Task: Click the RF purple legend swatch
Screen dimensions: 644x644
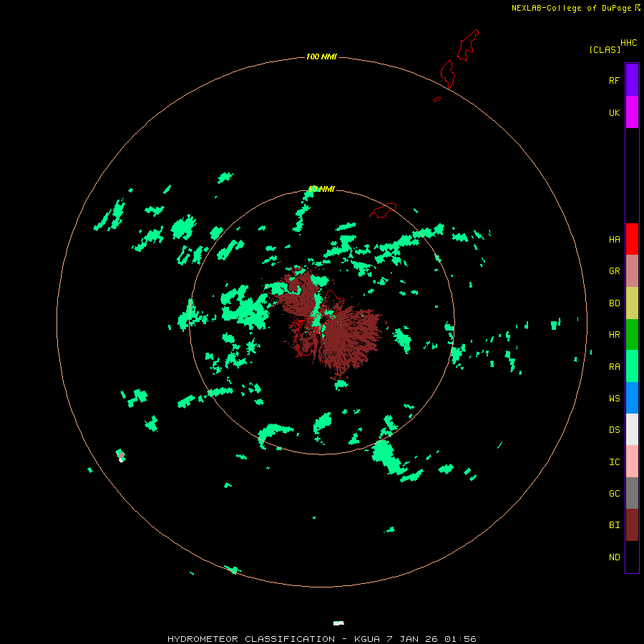Action: 632,80
